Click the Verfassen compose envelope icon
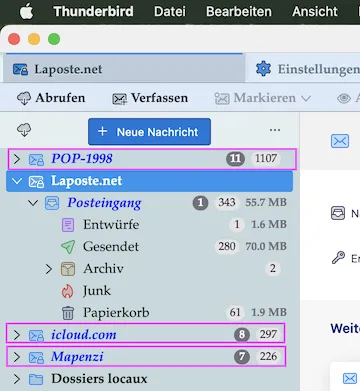 119,99
